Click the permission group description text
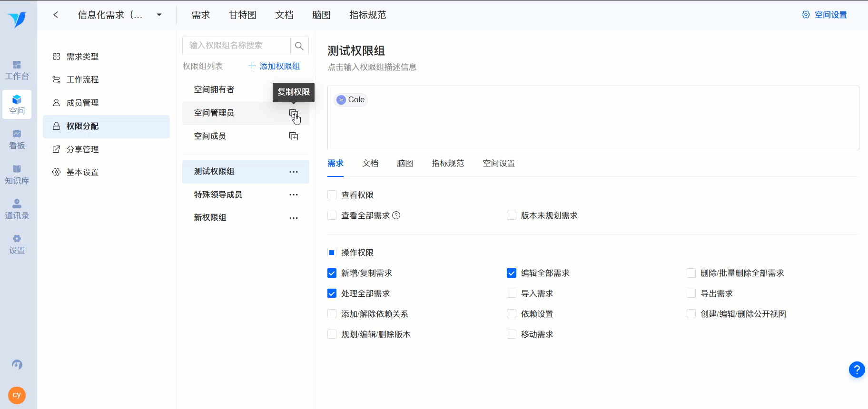The height and width of the screenshot is (409, 868). 372,67
